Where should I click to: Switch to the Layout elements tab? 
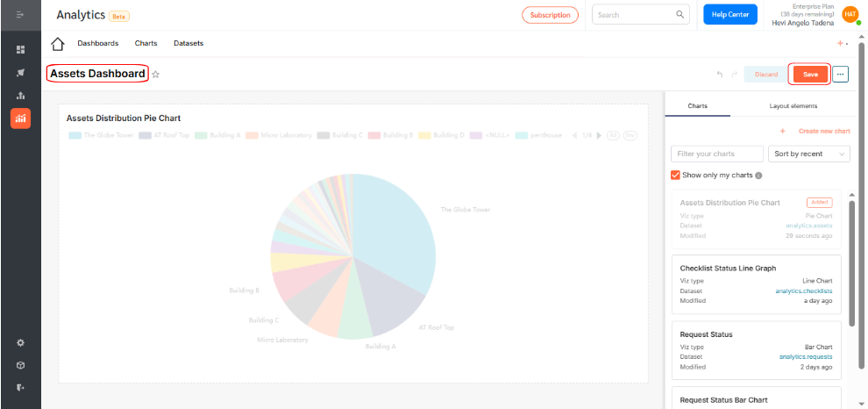[x=793, y=105]
